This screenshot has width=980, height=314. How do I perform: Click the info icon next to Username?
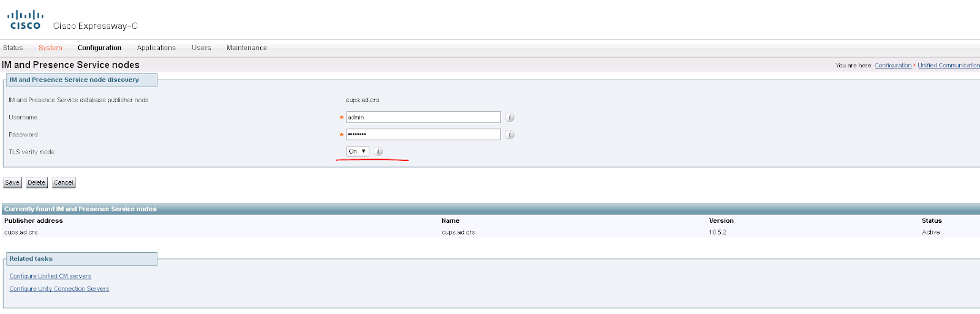(x=510, y=117)
